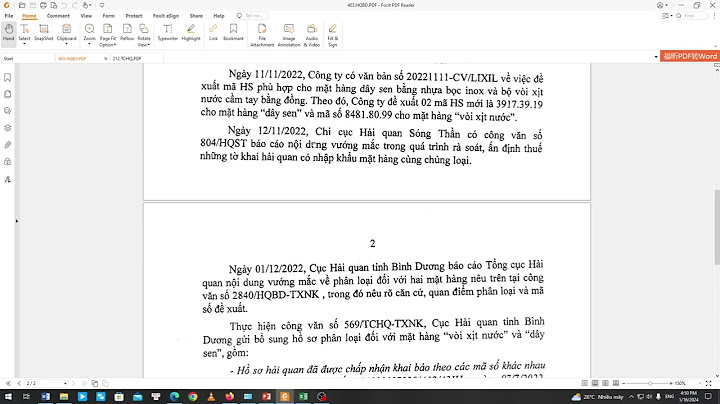The image size is (720, 404).
Task: Switch to the Comment ribbon tab
Action: tap(58, 16)
